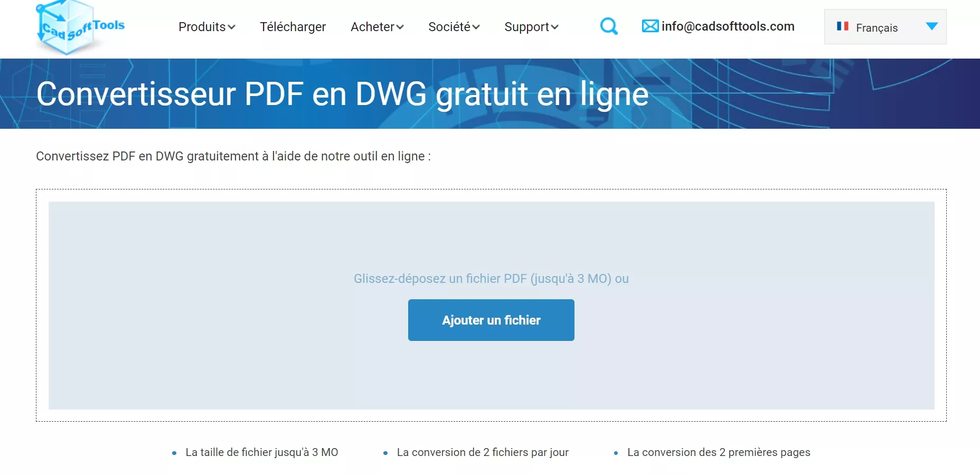This screenshot has height=475, width=980.
Task: Click the page title Convertisseur PDF en DWG
Action: click(342, 94)
